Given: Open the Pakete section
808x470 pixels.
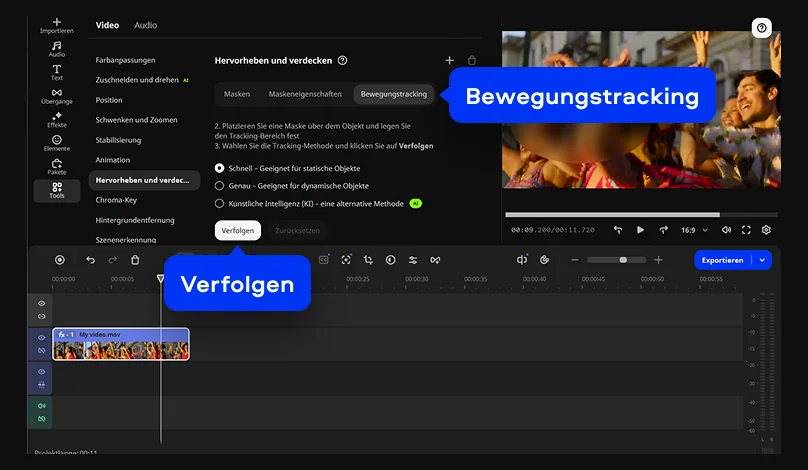Looking at the screenshot, I should 57,167.
